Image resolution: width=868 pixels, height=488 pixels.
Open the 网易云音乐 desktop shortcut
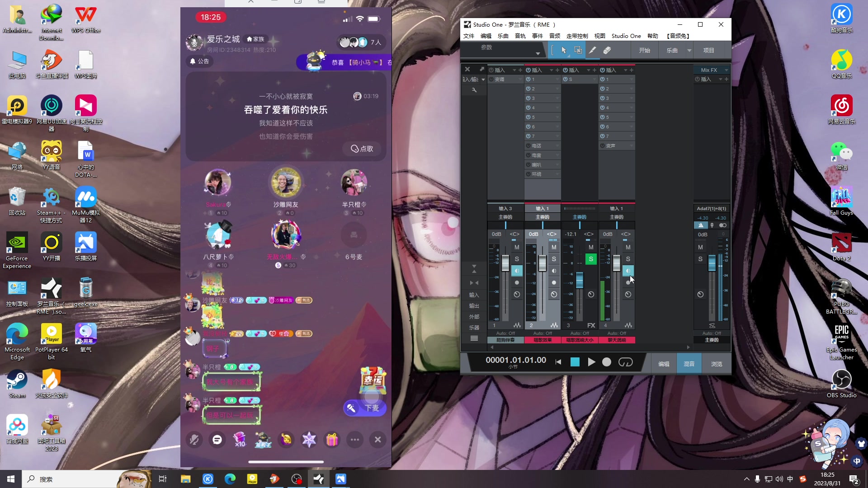pyautogui.click(x=841, y=110)
